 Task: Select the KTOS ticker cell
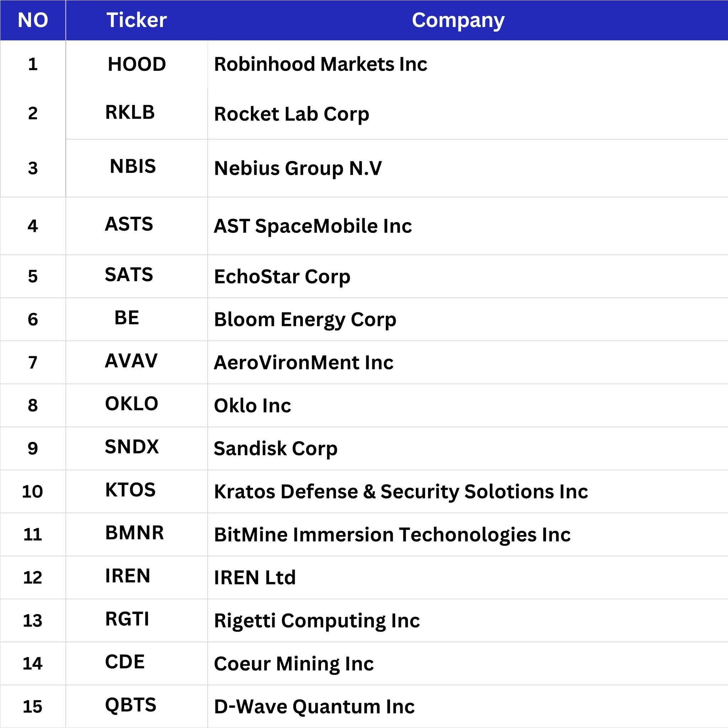130,490
